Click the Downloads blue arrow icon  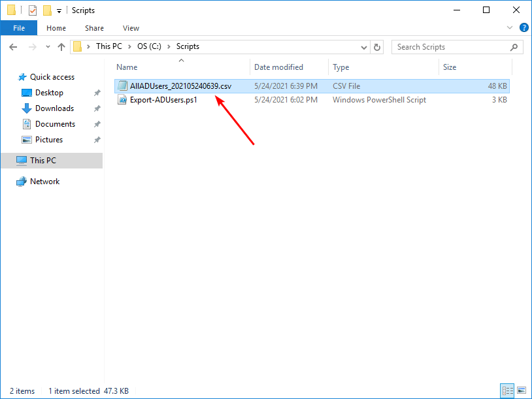click(26, 108)
